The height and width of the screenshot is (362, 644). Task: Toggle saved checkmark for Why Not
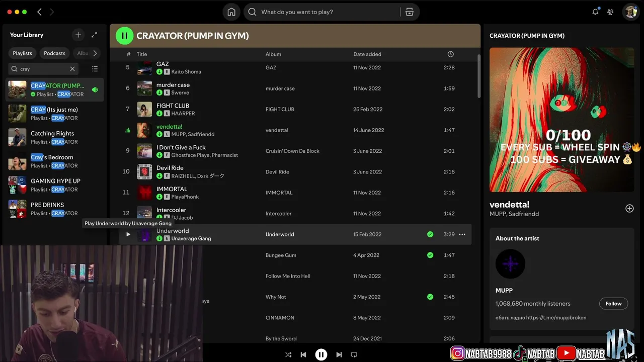[x=430, y=297]
